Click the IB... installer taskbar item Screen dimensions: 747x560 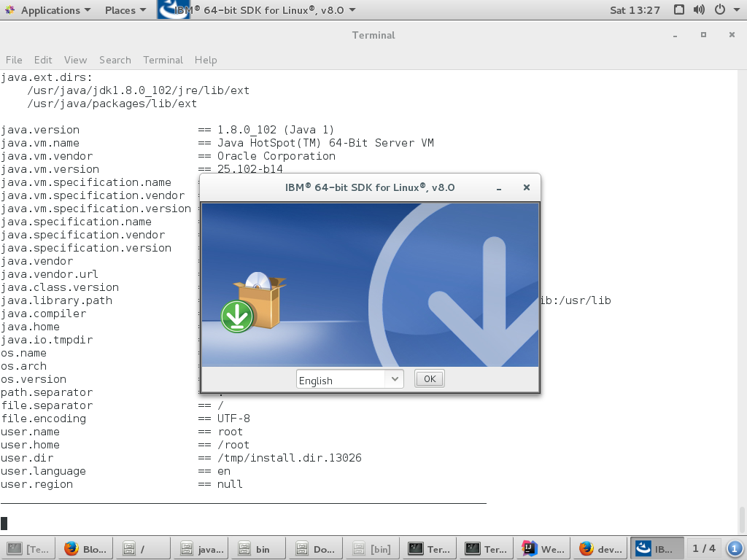657,549
